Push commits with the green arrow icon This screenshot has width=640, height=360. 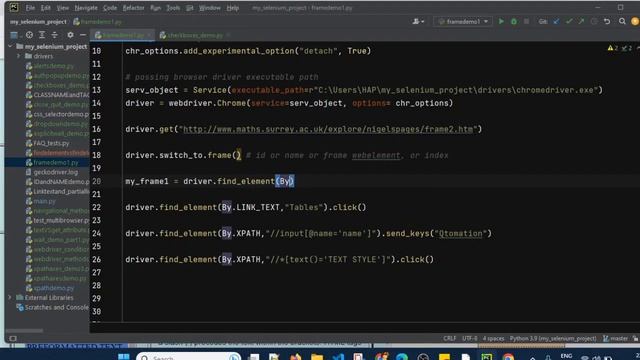pyautogui.click(x=581, y=21)
